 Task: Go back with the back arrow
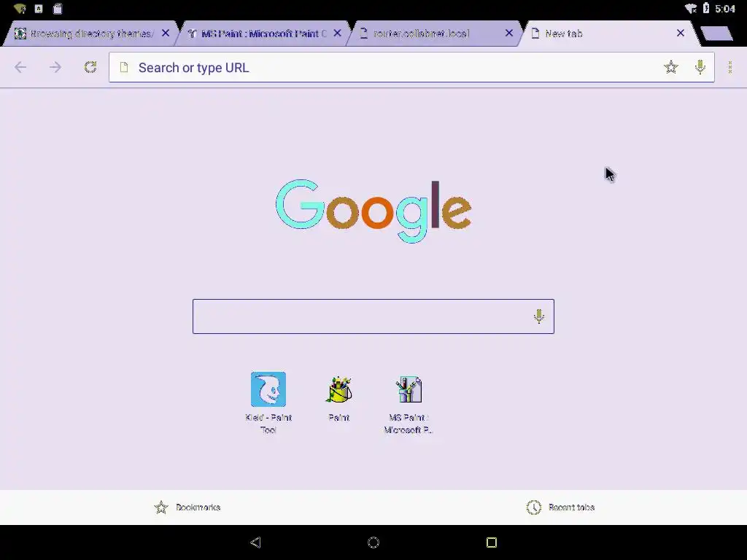click(20, 67)
